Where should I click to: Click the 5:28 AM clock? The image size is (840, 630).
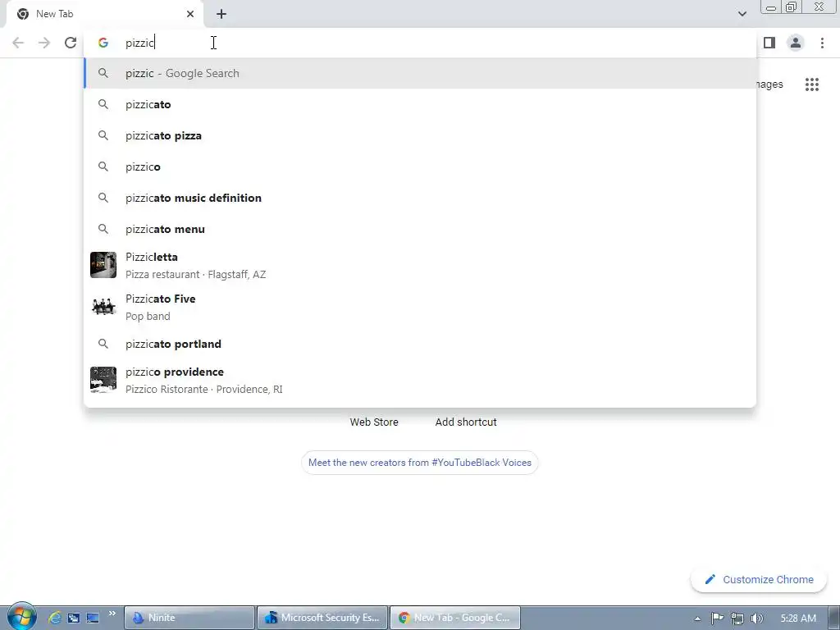pyautogui.click(x=798, y=619)
